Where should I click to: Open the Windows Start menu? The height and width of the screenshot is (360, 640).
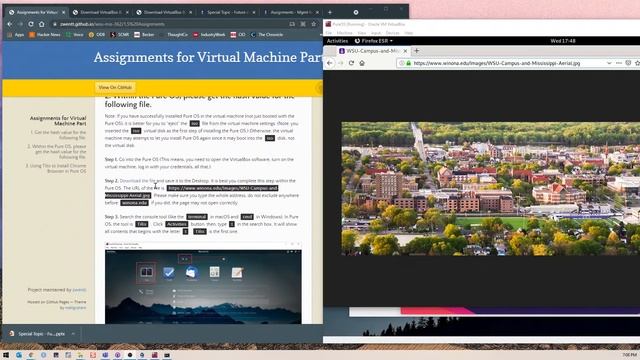tap(6, 355)
